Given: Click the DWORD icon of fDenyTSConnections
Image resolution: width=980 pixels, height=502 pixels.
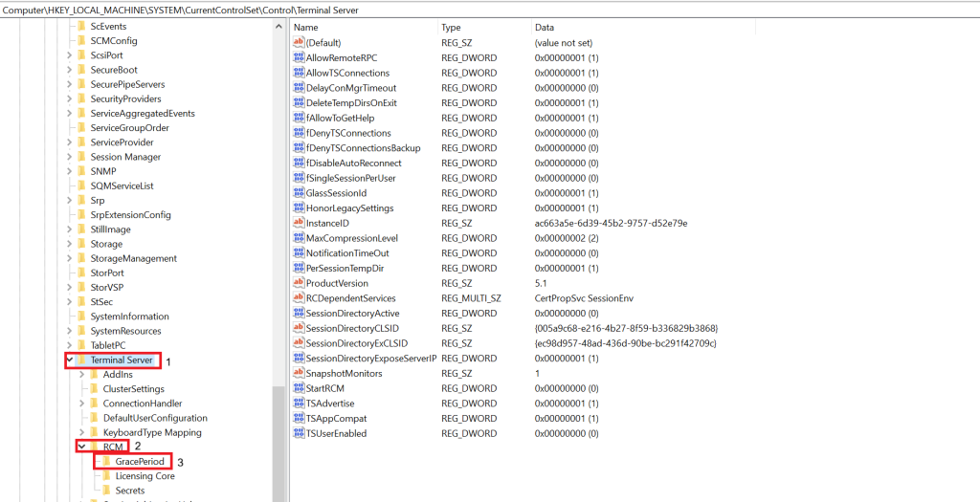Looking at the screenshot, I should 299,133.
